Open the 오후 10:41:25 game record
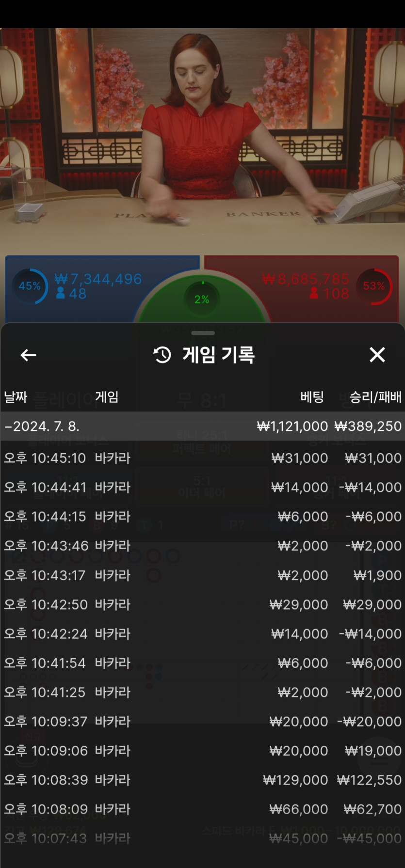 click(203, 692)
